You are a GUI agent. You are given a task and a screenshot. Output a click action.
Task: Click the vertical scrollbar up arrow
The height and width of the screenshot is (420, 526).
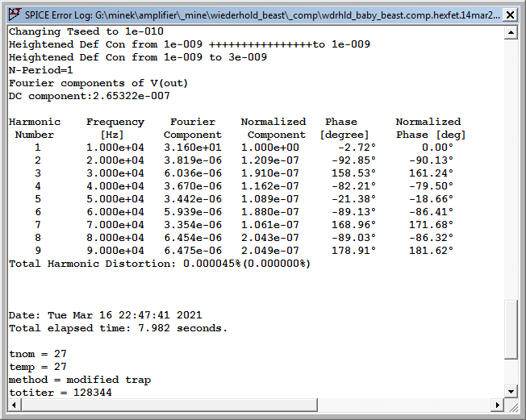pos(511,32)
